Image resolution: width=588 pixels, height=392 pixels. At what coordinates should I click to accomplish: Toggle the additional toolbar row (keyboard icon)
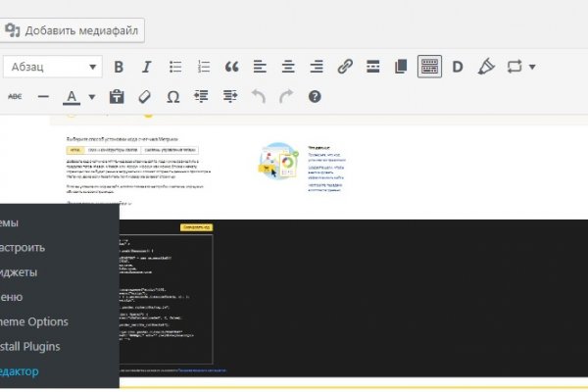pyautogui.click(x=429, y=67)
